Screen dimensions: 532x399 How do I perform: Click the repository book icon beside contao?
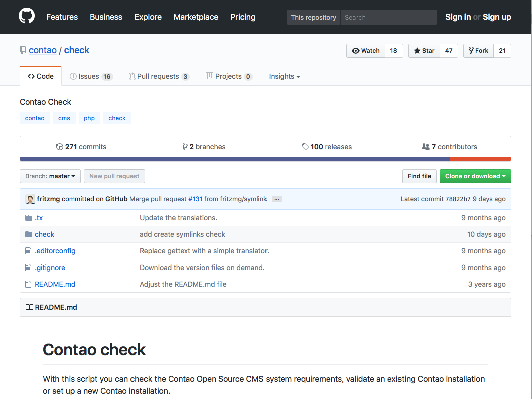pyautogui.click(x=23, y=50)
